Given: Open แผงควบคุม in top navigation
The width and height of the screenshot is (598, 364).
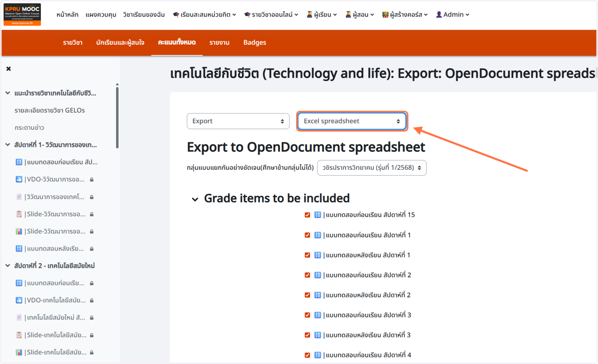Looking at the screenshot, I should pyautogui.click(x=101, y=15).
